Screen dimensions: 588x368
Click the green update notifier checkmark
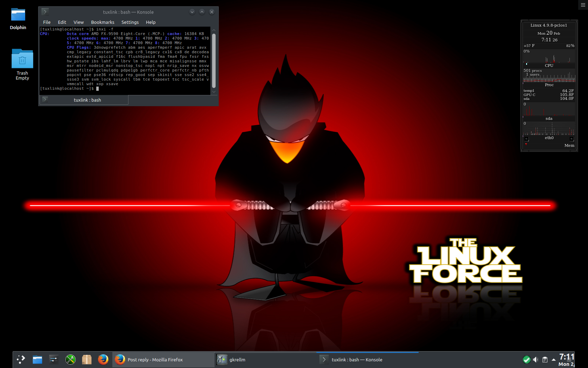click(x=527, y=359)
